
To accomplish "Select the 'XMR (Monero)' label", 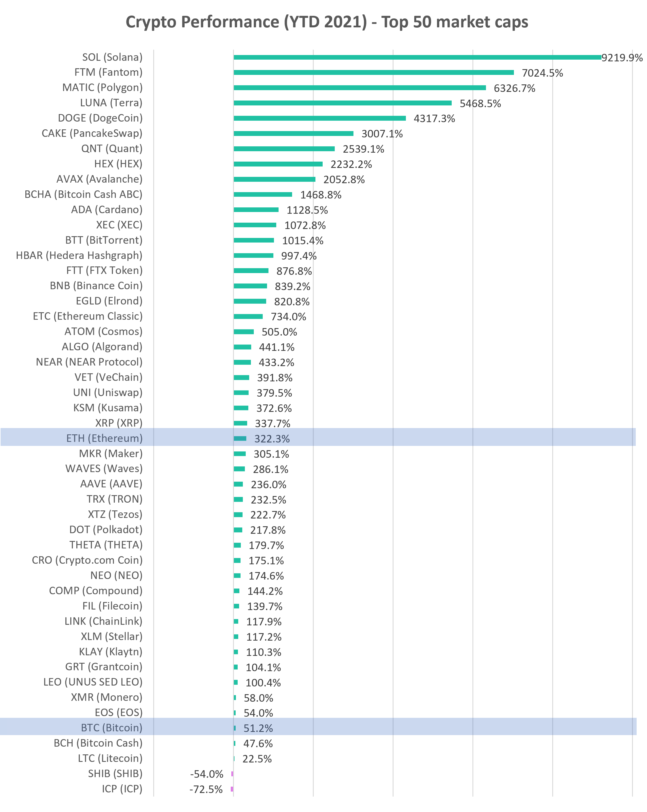I will point(107,697).
